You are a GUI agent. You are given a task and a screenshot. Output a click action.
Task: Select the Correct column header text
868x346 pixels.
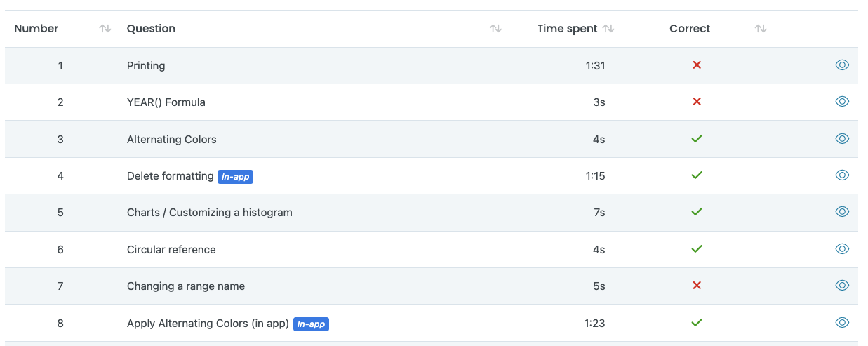tap(690, 29)
